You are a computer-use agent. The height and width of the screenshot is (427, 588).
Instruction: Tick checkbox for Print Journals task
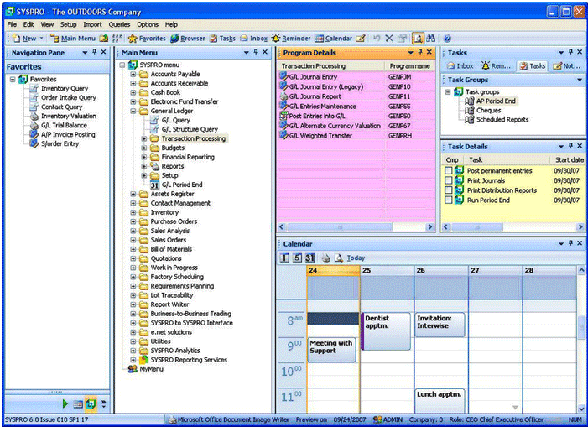pos(448,180)
